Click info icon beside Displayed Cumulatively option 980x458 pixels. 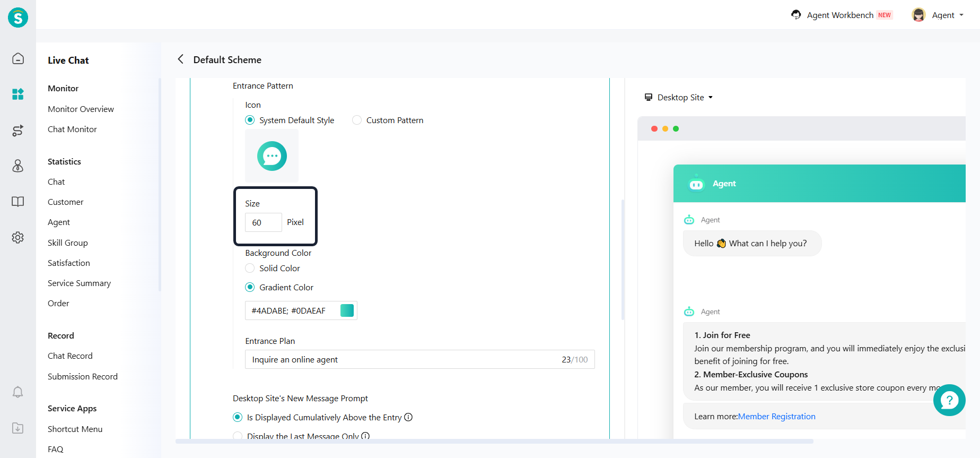click(408, 417)
